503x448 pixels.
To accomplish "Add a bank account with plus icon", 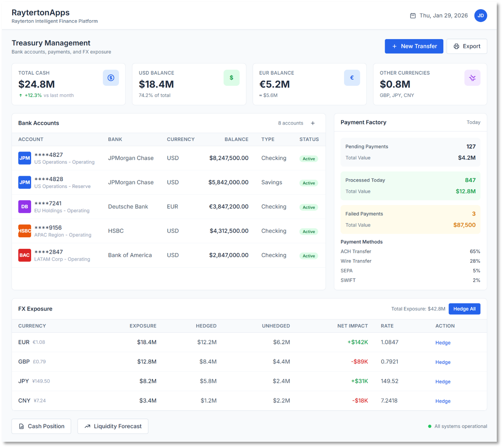I will (313, 123).
